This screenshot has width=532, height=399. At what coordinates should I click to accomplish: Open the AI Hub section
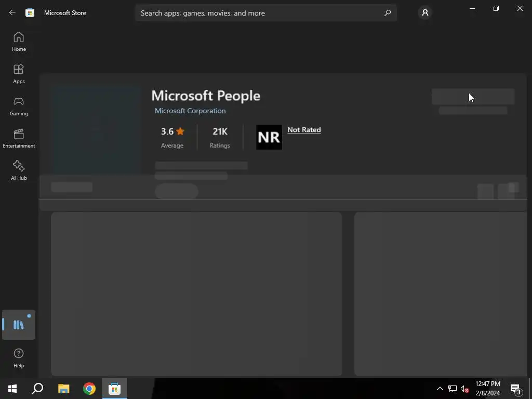[19, 170]
